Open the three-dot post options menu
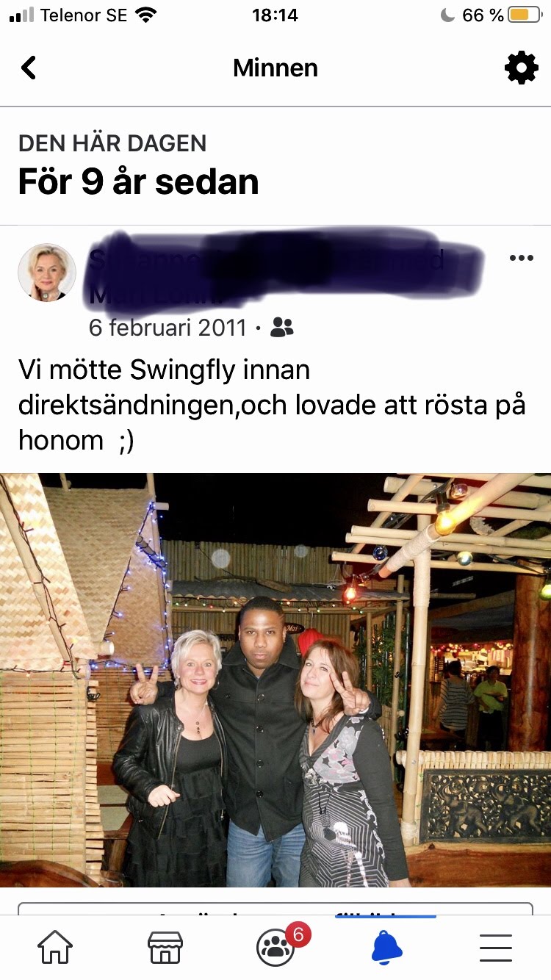 pos(521,258)
